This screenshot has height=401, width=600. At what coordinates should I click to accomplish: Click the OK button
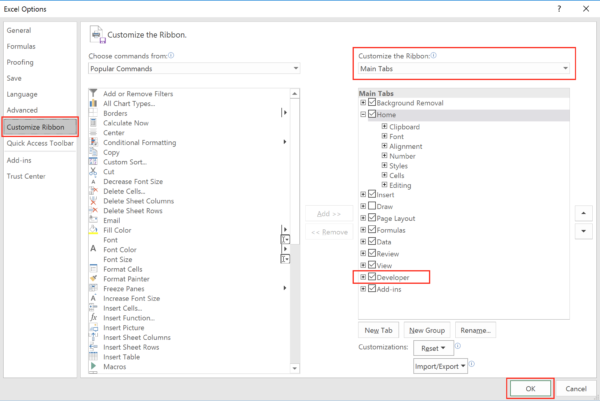coord(530,389)
